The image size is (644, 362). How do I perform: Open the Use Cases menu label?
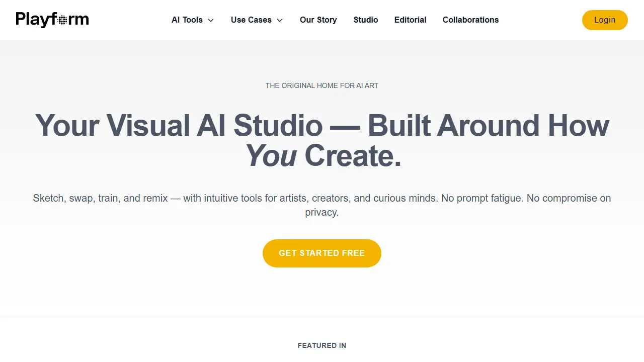pyautogui.click(x=251, y=20)
